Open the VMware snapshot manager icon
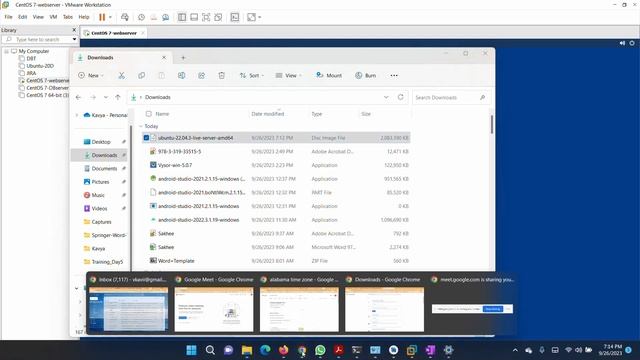Image resolution: width=640 pixels, height=360 pixels. click(x=166, y=17)
